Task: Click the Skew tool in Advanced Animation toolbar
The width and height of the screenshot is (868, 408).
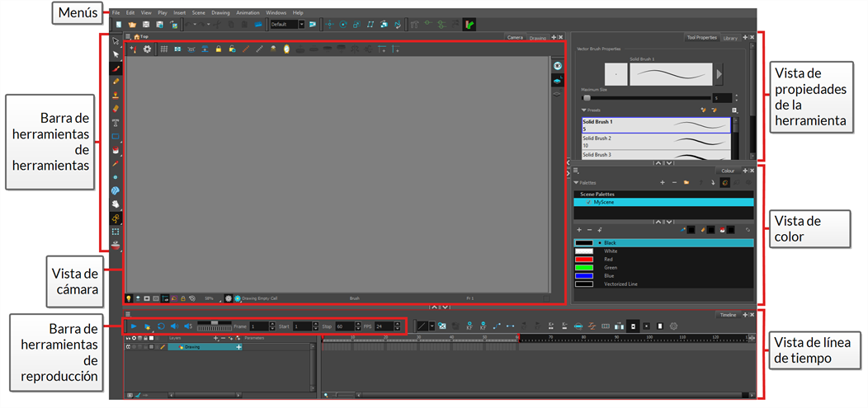Action: (370, 25)
